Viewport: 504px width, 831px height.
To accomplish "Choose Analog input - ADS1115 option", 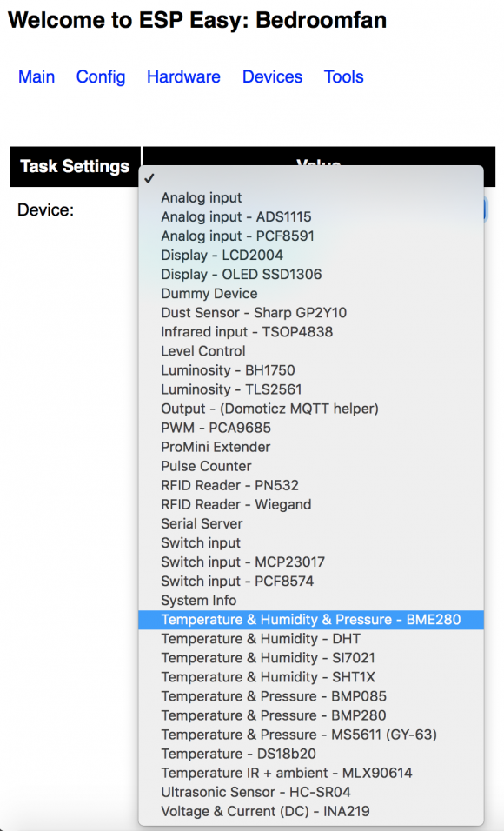I will (311, 216).
